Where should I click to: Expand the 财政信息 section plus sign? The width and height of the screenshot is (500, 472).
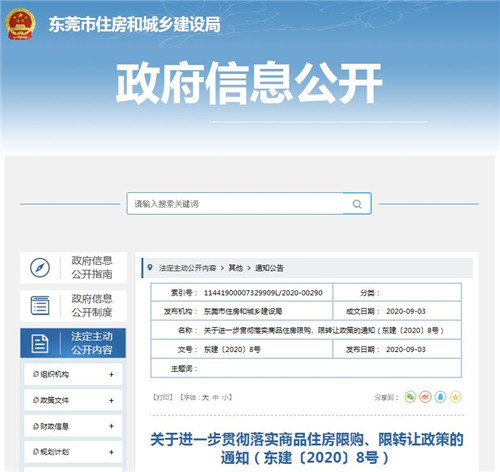(x=111, y=426)
